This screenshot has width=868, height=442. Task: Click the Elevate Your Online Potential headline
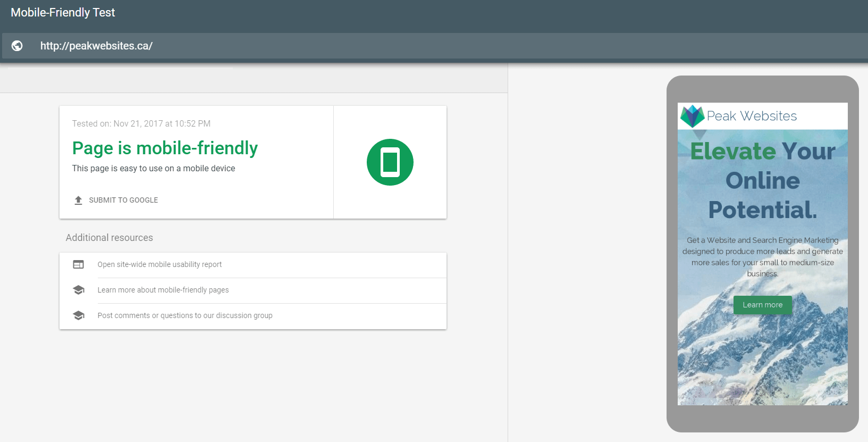coord(763,180)
